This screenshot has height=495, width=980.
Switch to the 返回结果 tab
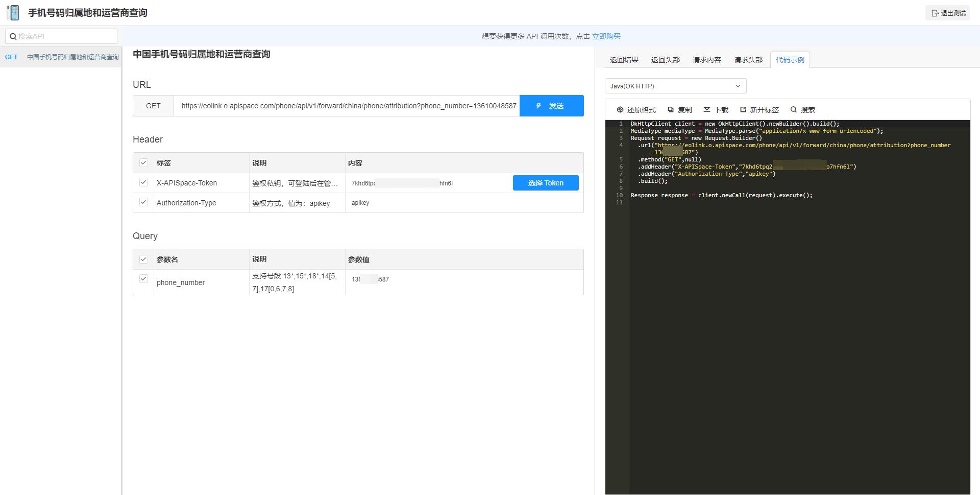623,59
